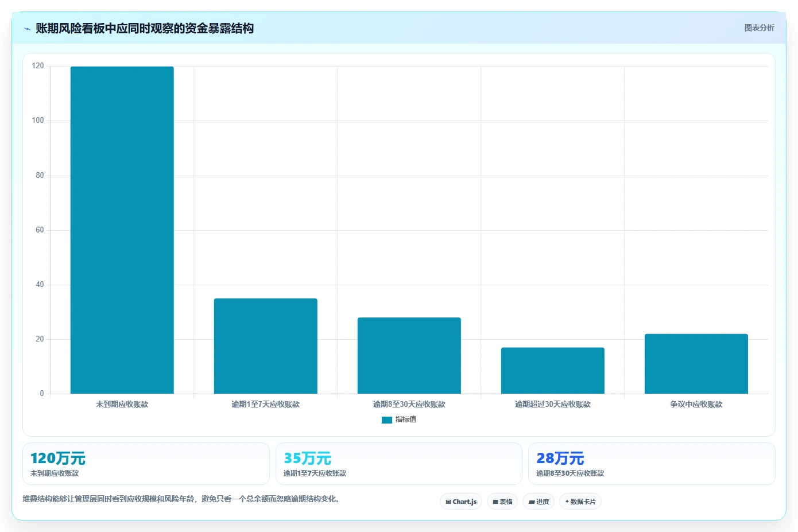The image size is (798, 532).
Task: Click the footer note starting with 堆叠结构
Action: [182, 499]
